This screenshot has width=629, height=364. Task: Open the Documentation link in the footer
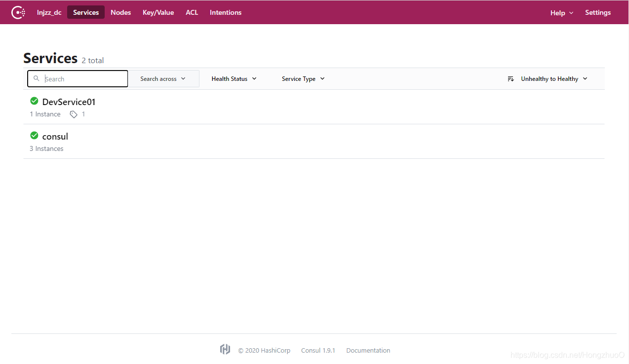[368, 350]
